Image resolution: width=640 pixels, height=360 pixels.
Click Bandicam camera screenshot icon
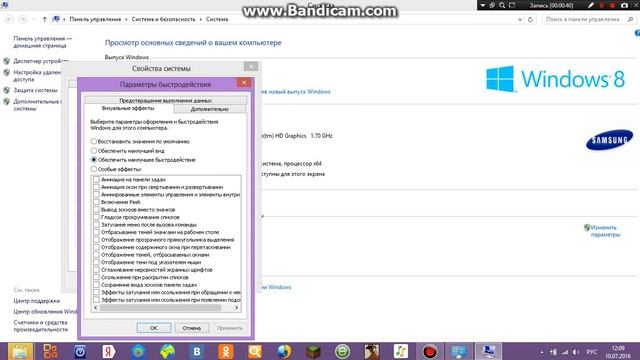(624, 5)
